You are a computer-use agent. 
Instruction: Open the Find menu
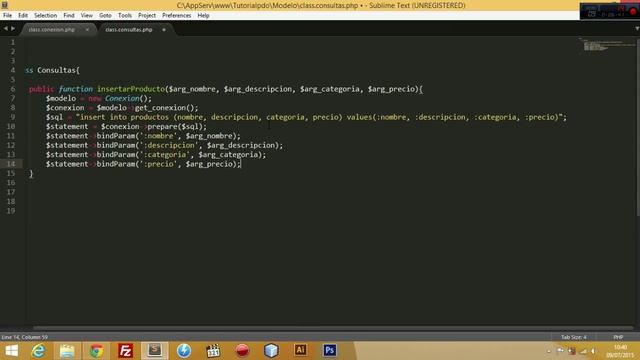click(x=69, y=16)
